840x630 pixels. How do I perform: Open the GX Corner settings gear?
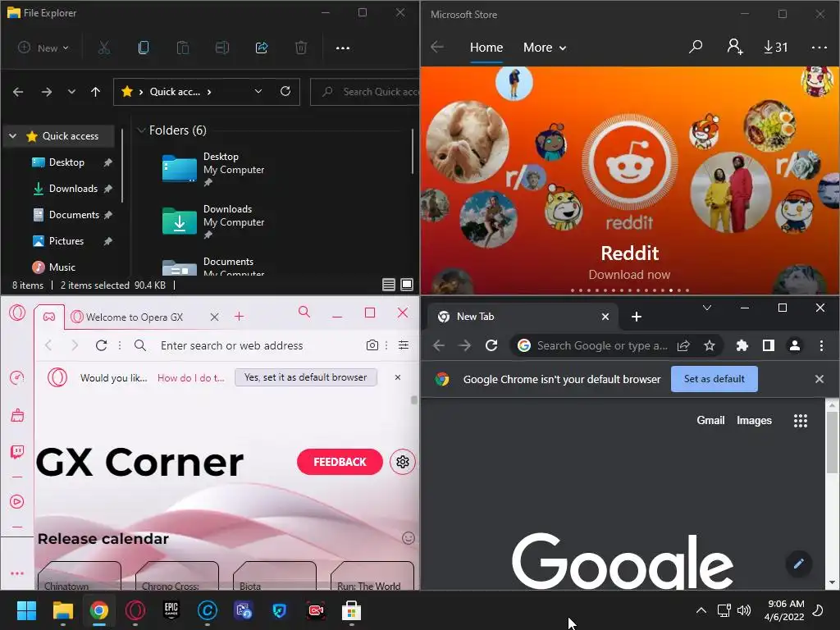pyautogui.click(x=403, y=462)
